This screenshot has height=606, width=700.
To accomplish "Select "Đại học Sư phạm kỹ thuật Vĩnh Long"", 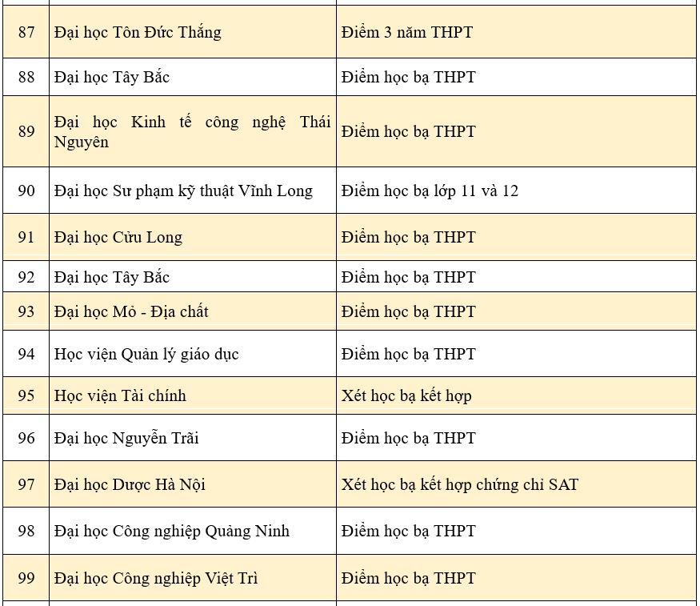I will (183, 191).
